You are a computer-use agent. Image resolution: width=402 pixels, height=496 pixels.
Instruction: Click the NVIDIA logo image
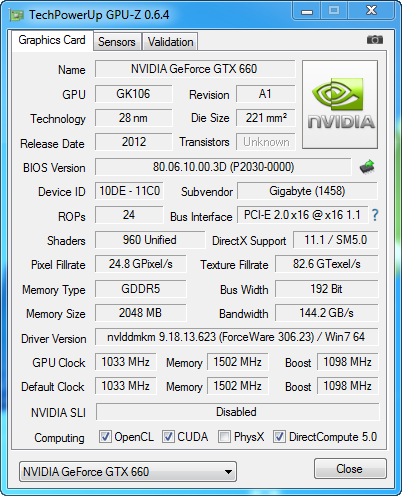(x=340, y=104)
